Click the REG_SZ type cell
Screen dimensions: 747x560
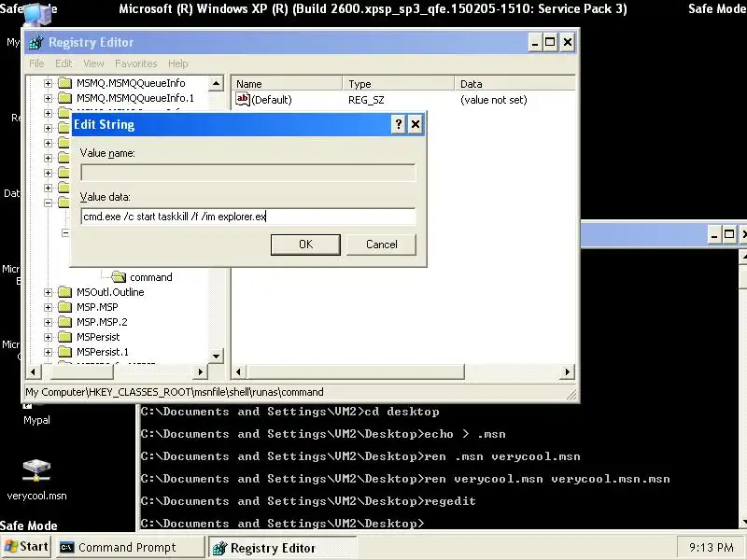(x=366, y=100)
